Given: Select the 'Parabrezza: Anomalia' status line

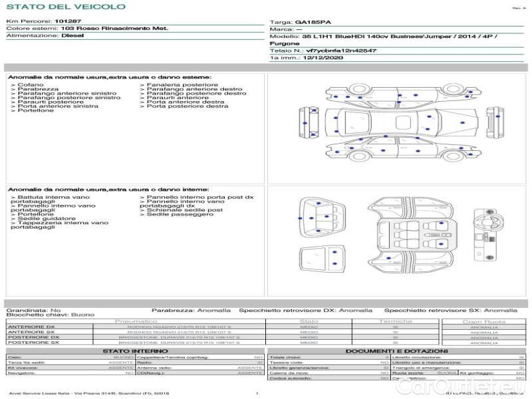Looking at the screenshot, I should (x=191, y=311).
